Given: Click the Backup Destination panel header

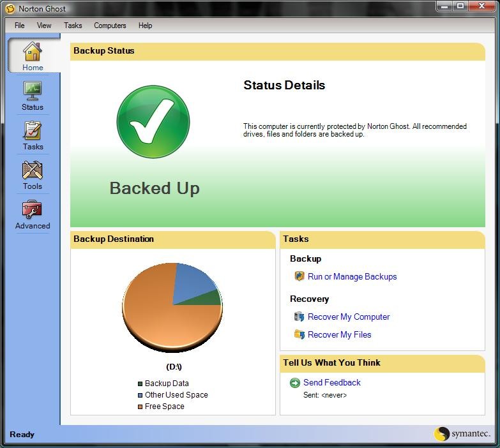Looking at the screenshot, I should click(x=172, y=239).
